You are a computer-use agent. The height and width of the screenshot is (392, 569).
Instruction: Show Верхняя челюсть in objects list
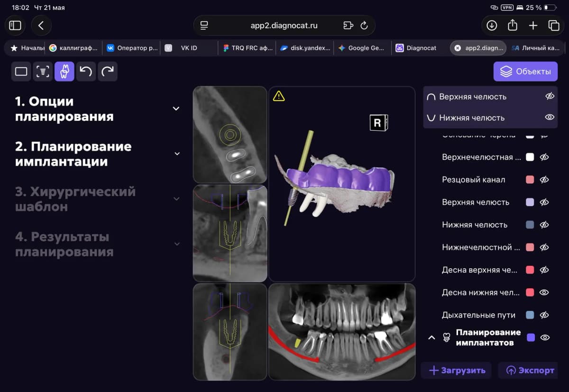pos(544,202)
